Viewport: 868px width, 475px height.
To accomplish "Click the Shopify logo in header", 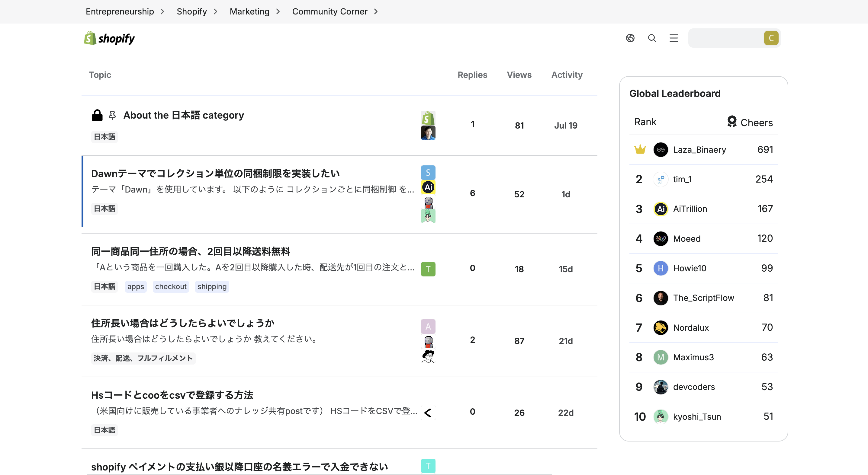I will point(109,38).
